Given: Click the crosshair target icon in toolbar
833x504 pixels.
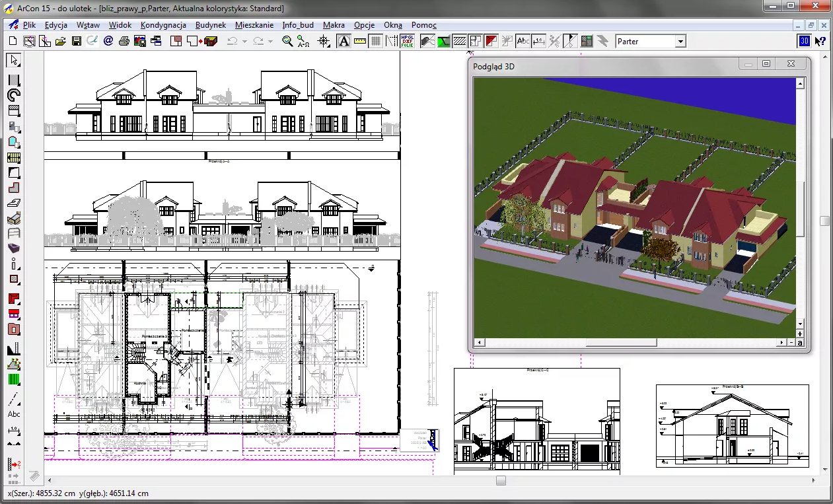Looking at the screenshot, I should (324, 41).
